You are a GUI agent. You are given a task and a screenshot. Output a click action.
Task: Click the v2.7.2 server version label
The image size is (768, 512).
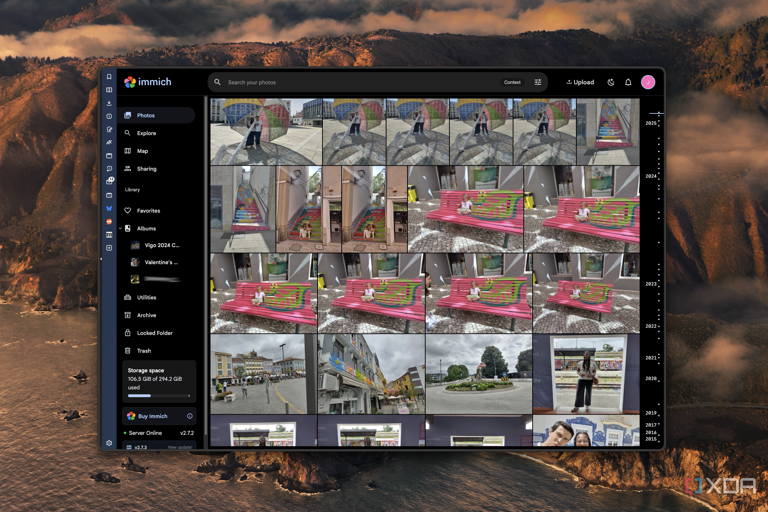pyautogui.click(x=187, y=433)
